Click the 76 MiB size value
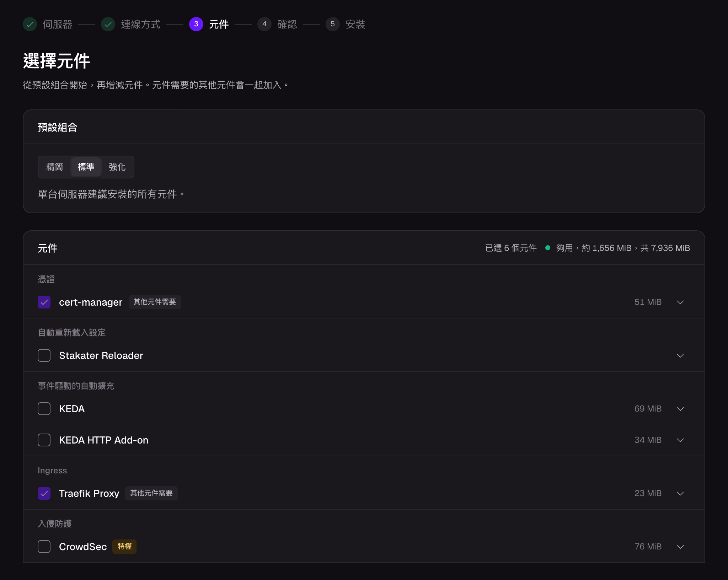Image resolution: width=728 pixels, height=580 pixels. click(648, 547)
